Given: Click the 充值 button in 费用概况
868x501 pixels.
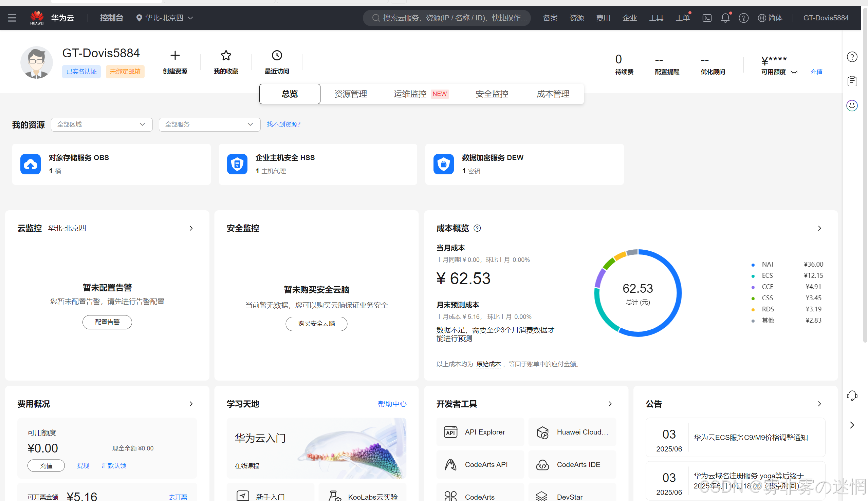Looking at the screenshot, I should (x=46, y=466).
